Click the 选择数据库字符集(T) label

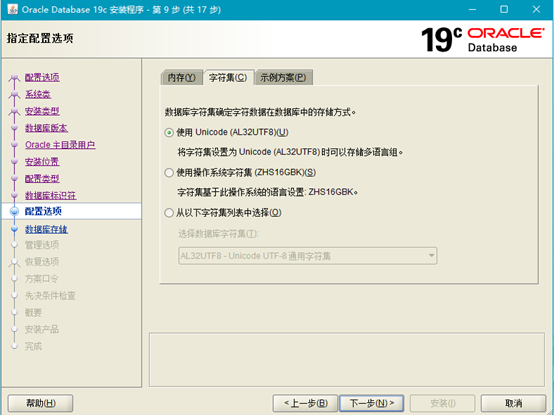click(218, 234)
